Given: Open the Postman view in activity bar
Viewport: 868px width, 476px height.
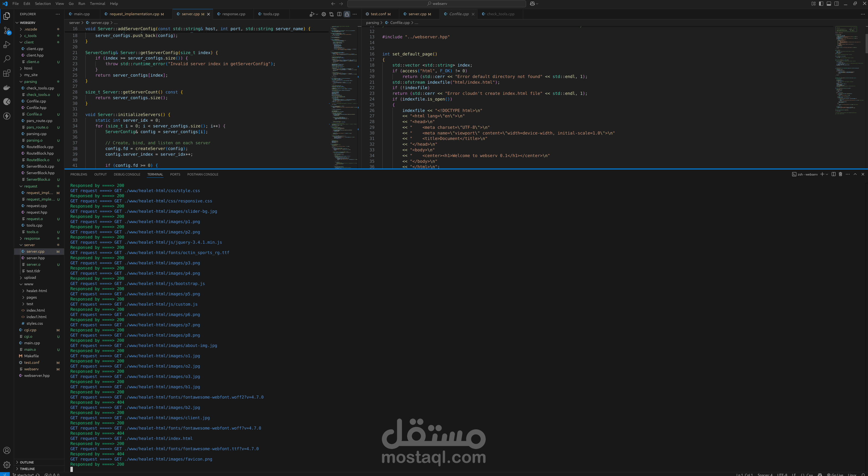Looking at the screenshot, I should point(7,102).
